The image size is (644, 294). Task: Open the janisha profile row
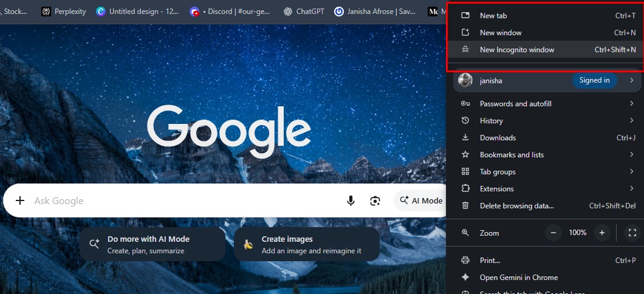[547, 80]
